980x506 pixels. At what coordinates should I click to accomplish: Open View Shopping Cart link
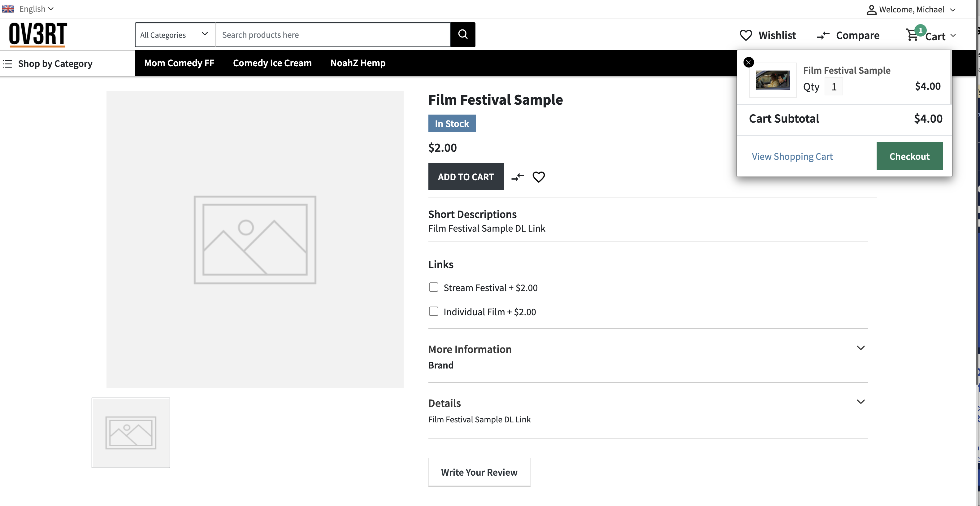point(792,156)
